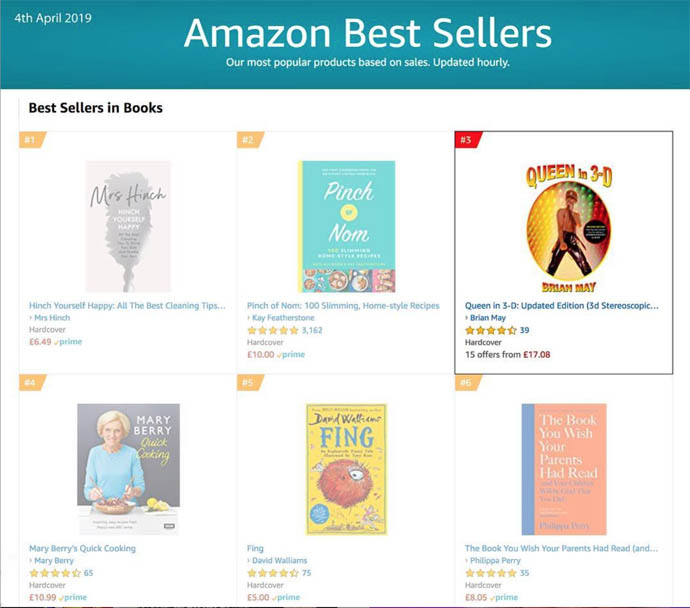Click Mary Berry's Quick Cooking star rating
Image resolution: width=690 pixels, height=608 pixels.
tap(55, 573)
